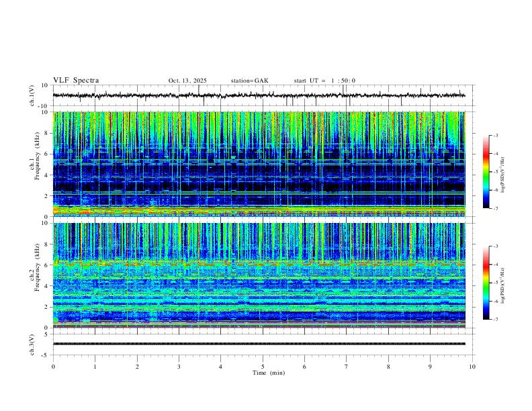Click time axis tick label '9'
This screenshot has height=411, width=532.
(x=430, y=367)
